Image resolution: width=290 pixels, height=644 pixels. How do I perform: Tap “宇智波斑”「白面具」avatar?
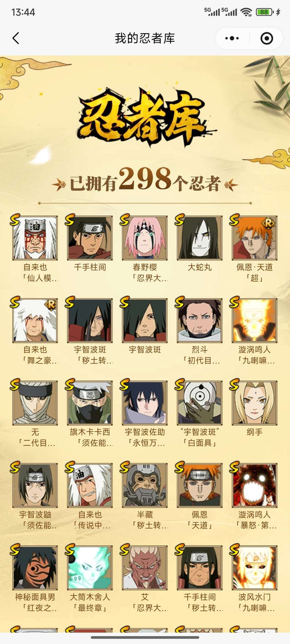click(x=200, y=403)
